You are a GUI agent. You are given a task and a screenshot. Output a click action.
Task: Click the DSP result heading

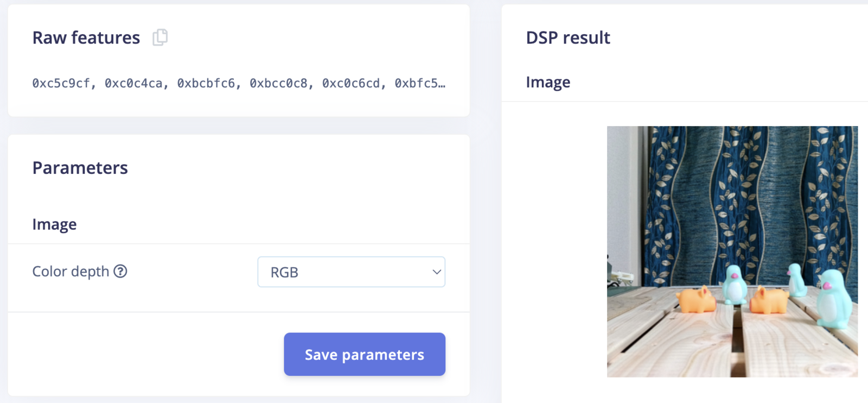[568, 37]
